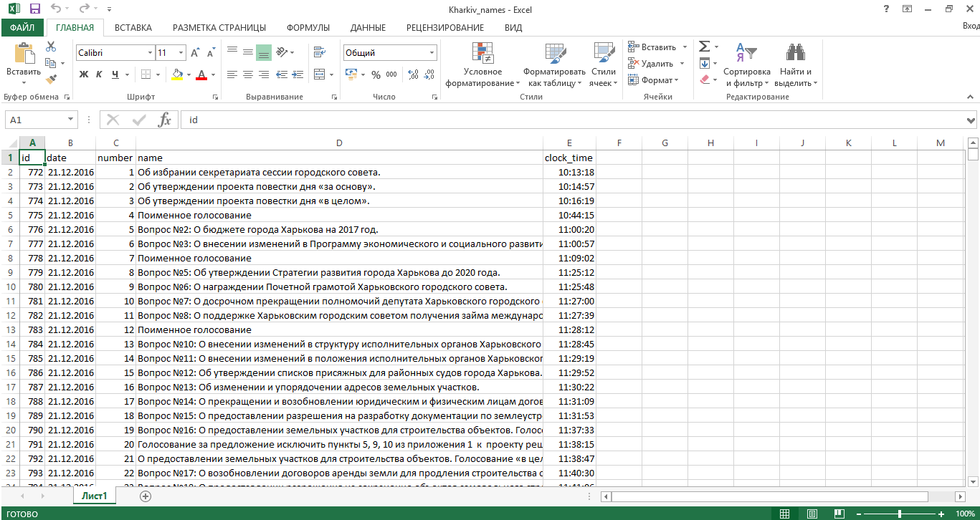Open the font size 11 dropdown

click(x=181, y=52)
